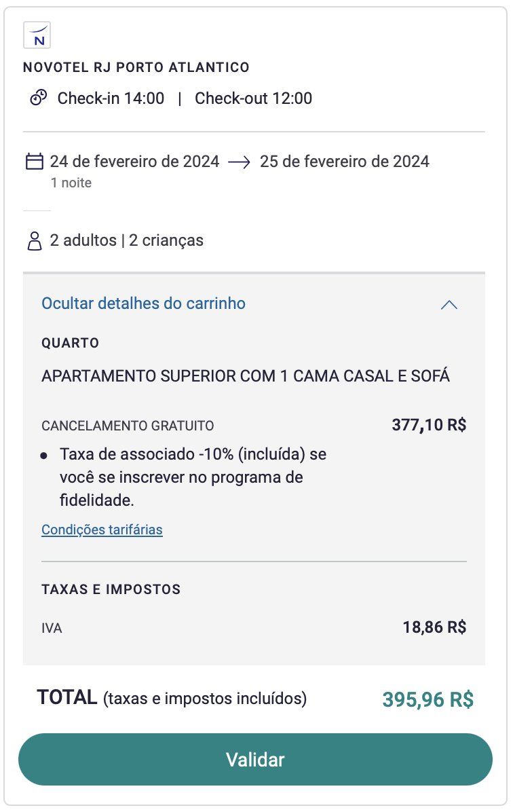
Task: Click the room name Apartamento Superior
Action: (x=246, y=376)
